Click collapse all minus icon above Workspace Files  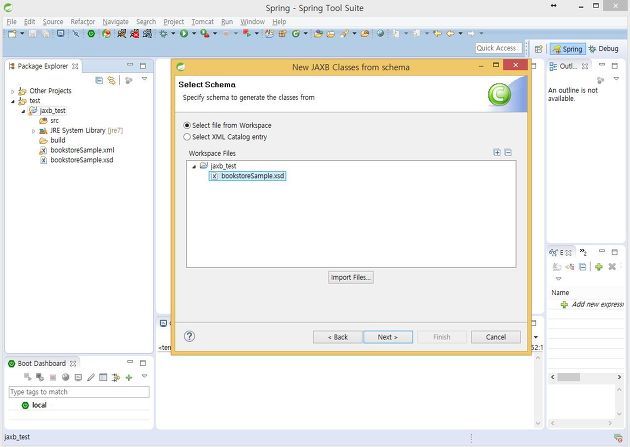click(508, 152)
